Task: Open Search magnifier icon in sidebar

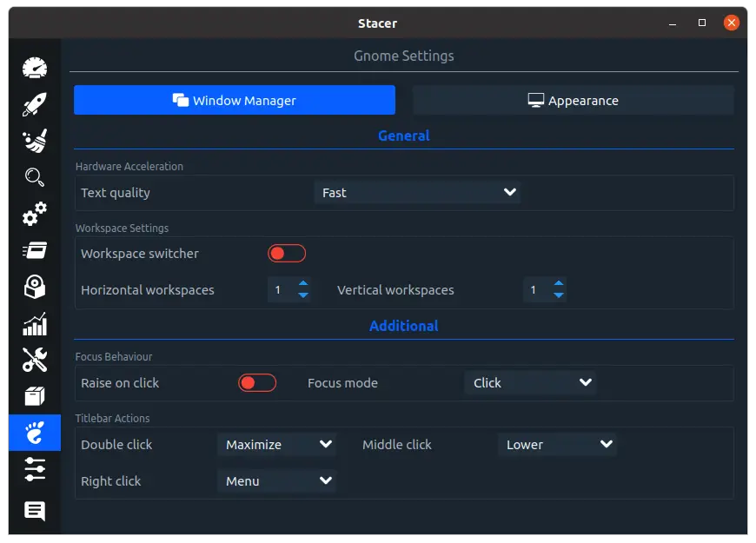Action: [x=35, y=177]
